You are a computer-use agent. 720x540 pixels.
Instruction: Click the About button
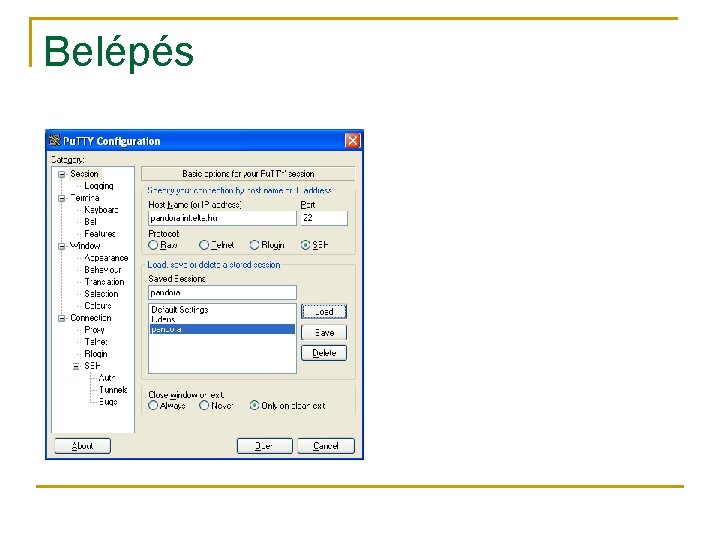83,446
